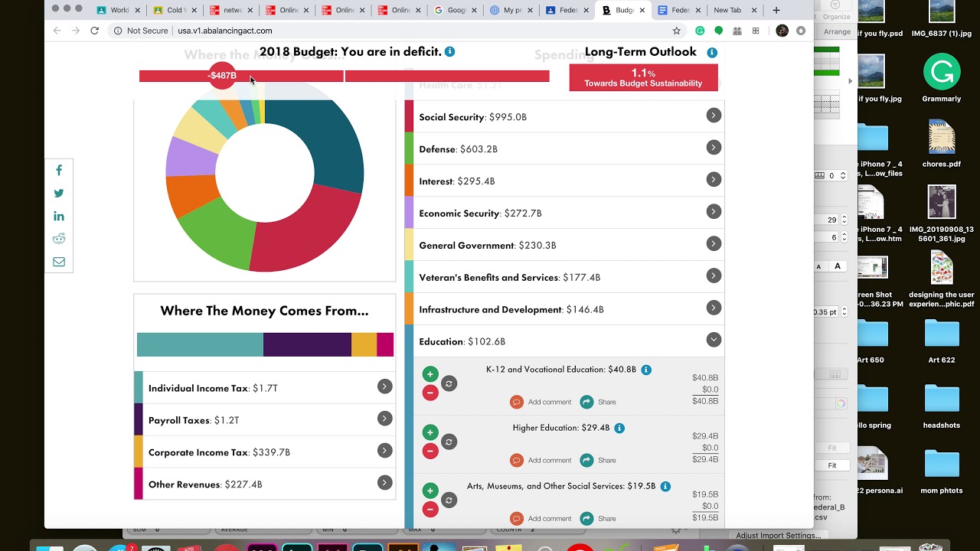The height and width of the screenshot is (551, 980).
Task: Expand Corporate Income Tax revenue
Action: 384,451
